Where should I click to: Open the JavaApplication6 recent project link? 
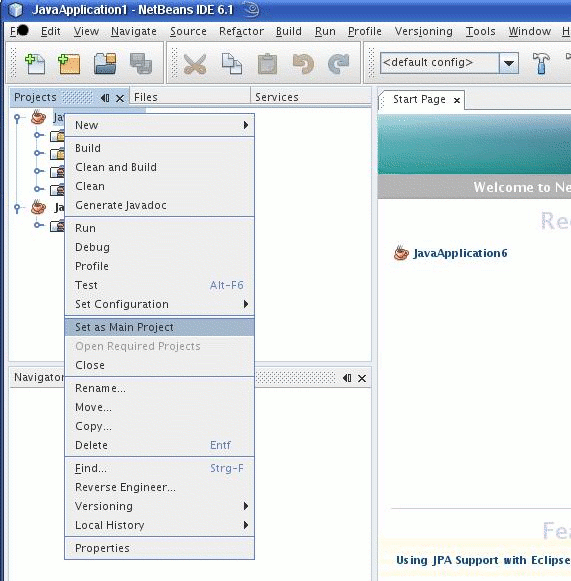(460, 253)
